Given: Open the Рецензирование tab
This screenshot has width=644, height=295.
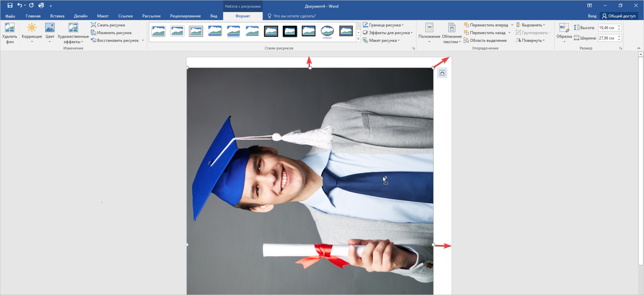Looking at the screenshot, I should [x=185, y=16].
